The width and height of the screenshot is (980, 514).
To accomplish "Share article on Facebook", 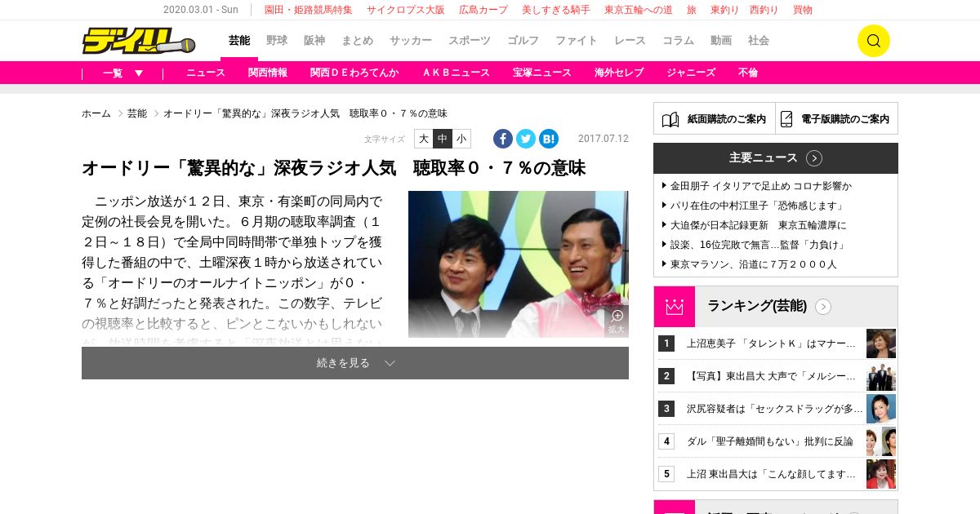I will [x=503, y=139].
